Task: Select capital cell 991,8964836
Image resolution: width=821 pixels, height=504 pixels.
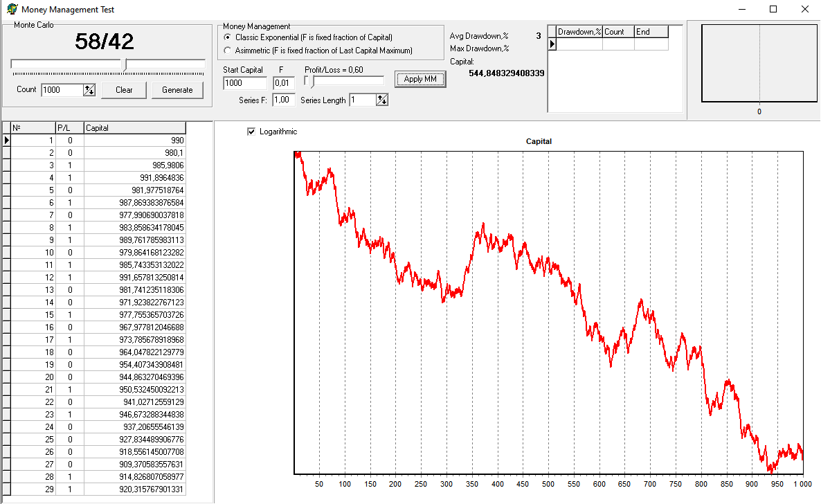Action: pos(134,178)
